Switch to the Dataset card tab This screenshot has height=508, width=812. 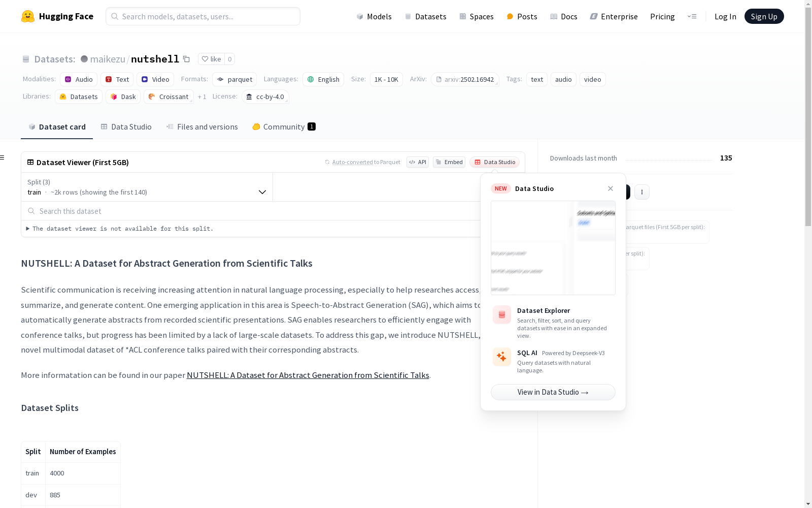pyautogui.click(x=57, y=127)
